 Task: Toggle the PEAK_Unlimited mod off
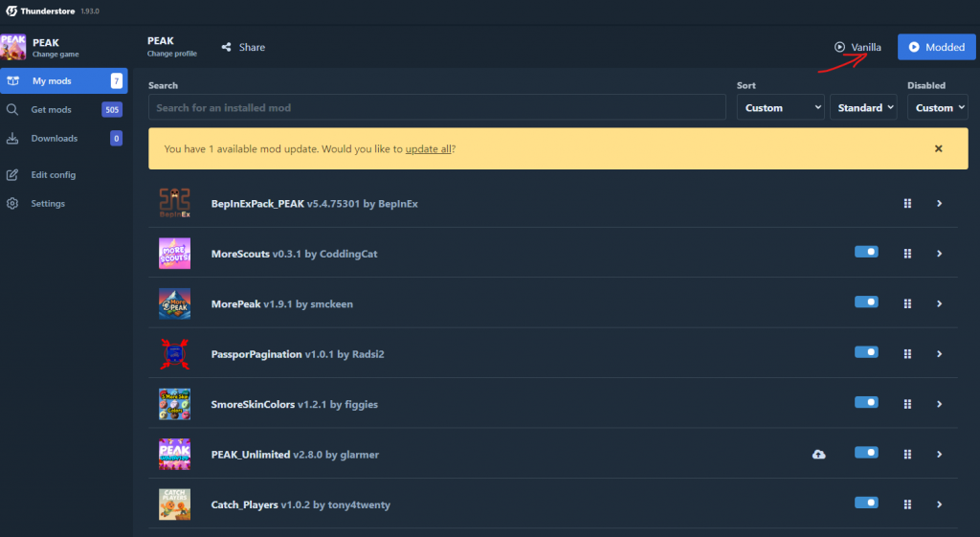pos(866,453)
